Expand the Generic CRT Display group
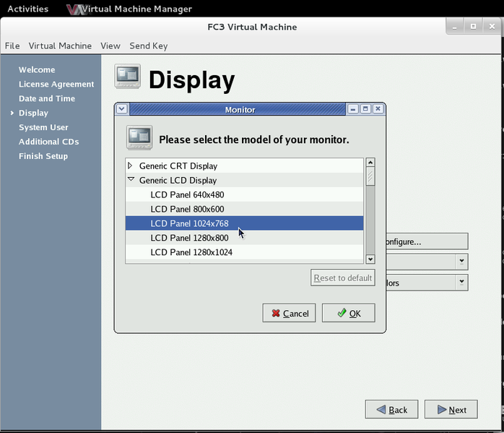The width and height of the screenshot is (504, 433). (130, 166)
